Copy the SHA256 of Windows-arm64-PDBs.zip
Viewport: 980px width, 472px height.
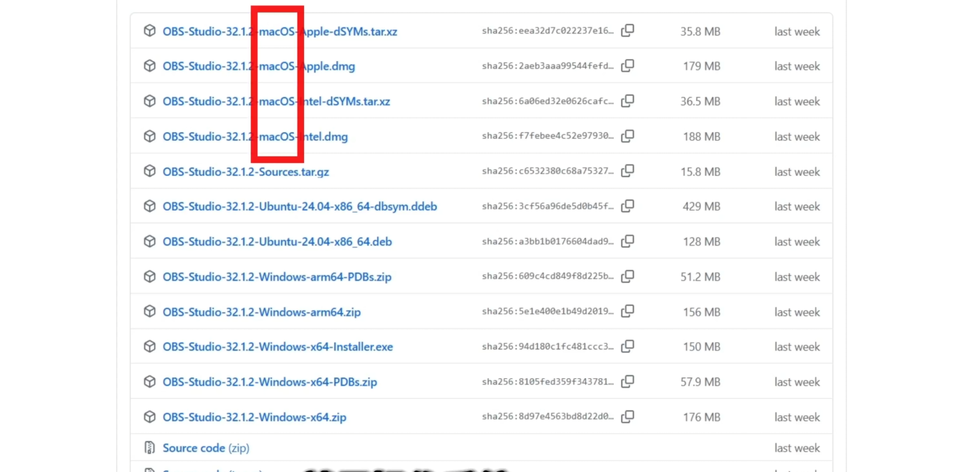(628, 276)
